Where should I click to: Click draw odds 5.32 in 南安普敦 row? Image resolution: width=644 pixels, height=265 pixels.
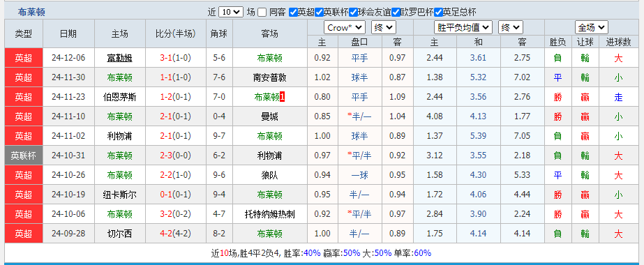[x=478, y=77]
